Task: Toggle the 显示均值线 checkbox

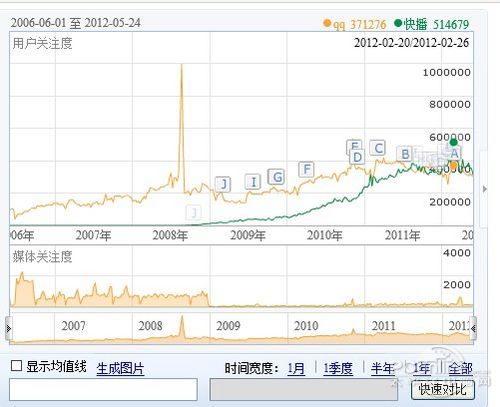Action: [16, 365]
